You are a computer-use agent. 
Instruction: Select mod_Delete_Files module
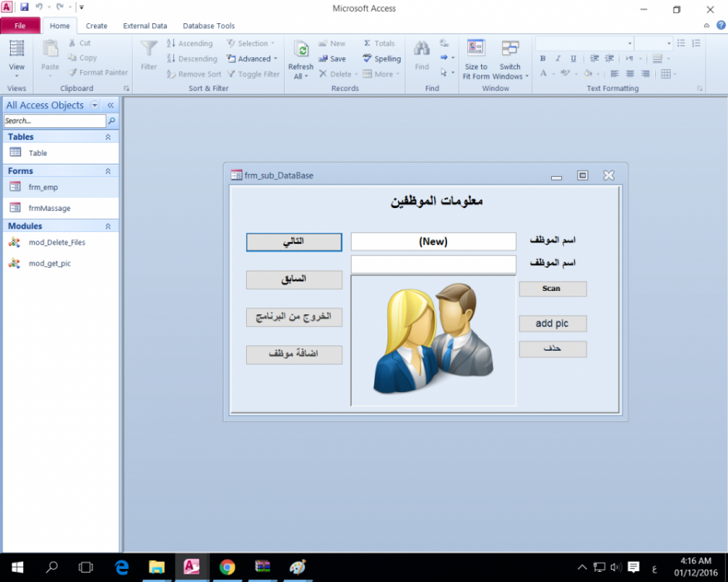click(61, 242)
